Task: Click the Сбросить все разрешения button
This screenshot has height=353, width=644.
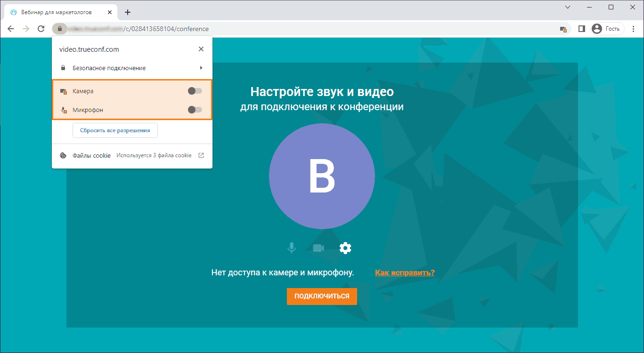Action: coord(115,130)
